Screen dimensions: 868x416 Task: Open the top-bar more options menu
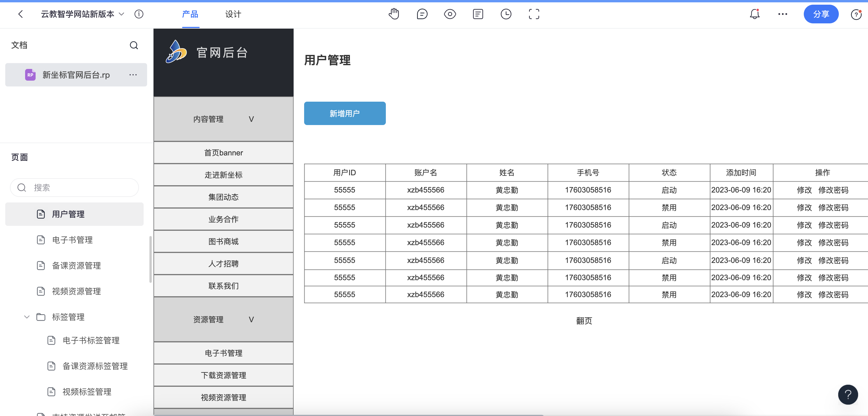click(x=782, y=14)
